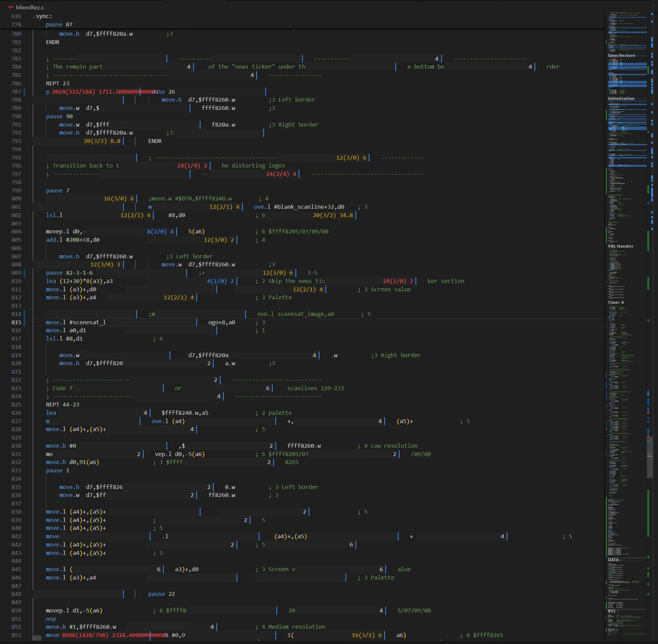Click the pause 22 macro call

pos(162,594)
